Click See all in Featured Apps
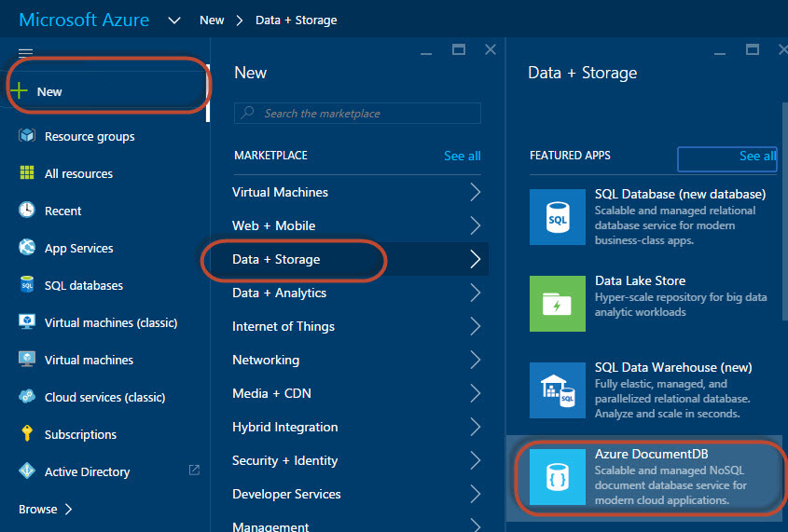Screen dimensions: 788x532 click(x=756, y=156)
